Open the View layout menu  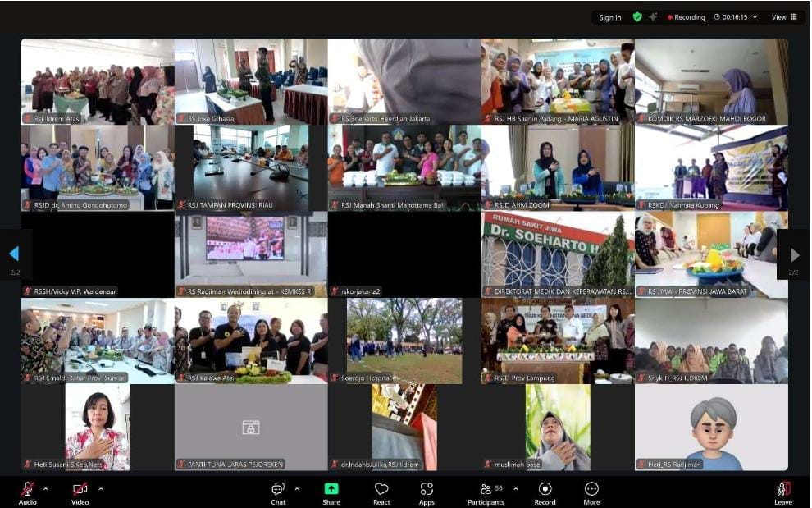click(x=783, y=16)
